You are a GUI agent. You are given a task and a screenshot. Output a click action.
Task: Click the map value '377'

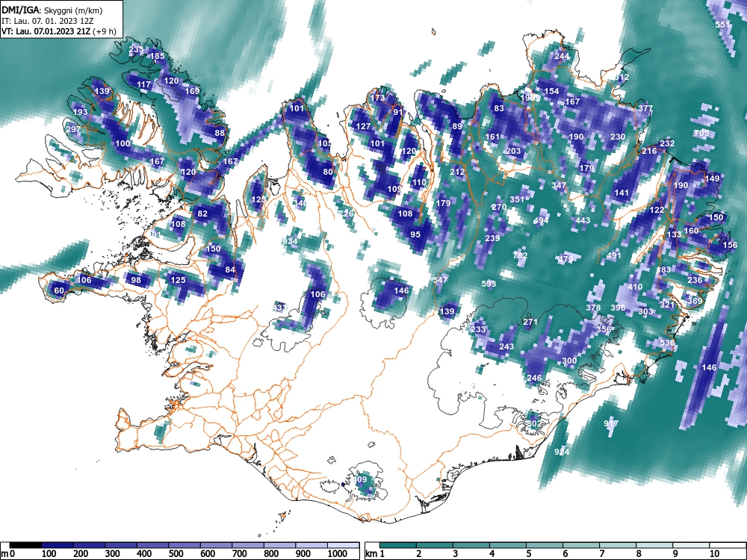pyautogui.click(x=645, y=108)
